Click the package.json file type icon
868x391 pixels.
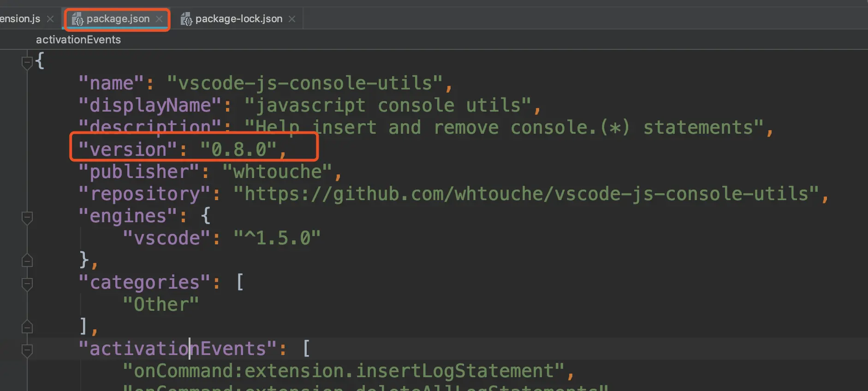(77, 19)
